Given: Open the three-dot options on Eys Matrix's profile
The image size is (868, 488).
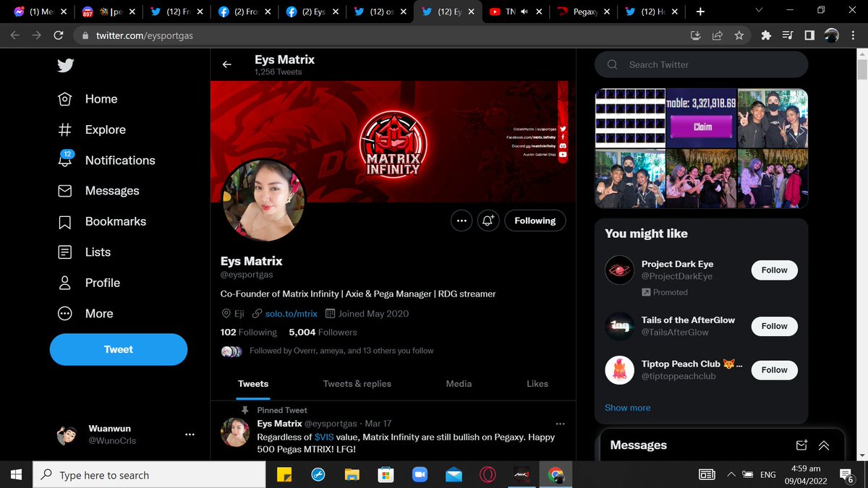Looking at the screenshot, I should point(461,221).
